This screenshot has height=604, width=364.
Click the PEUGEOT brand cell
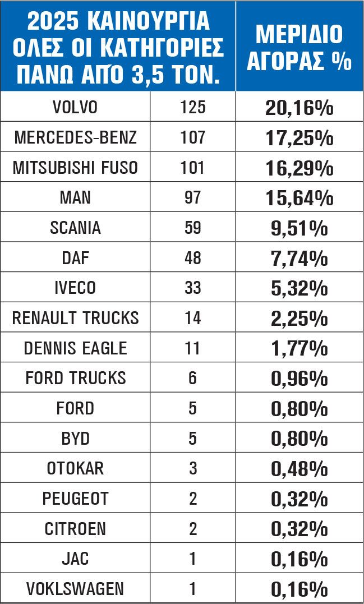click(x=75, y=499)
